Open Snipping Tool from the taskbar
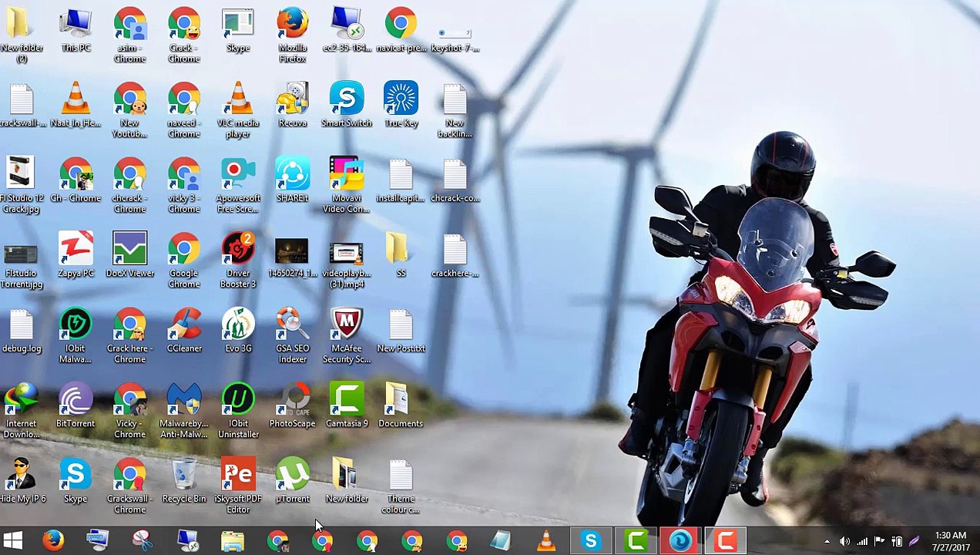Viewport: 980px width, 555px height. click(x=143, y=540)
